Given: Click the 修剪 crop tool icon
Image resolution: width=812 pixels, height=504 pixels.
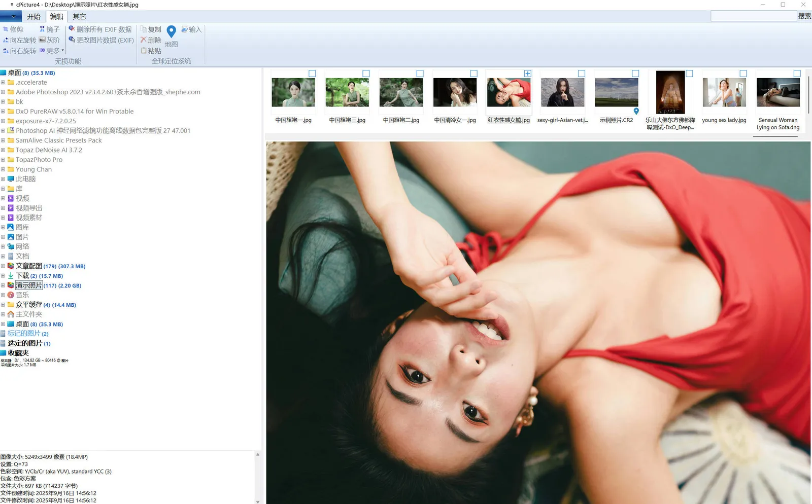Looking at the screenshot, I should (6, 29).
